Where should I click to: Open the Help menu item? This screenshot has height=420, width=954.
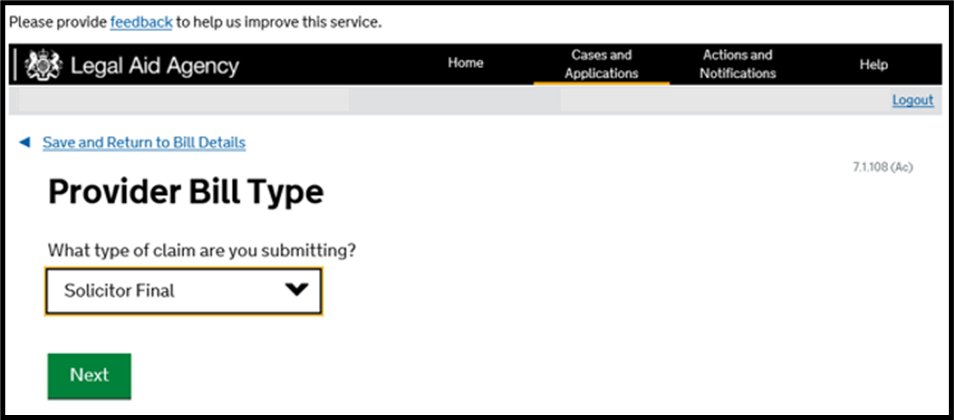click(x=873, y=64)
